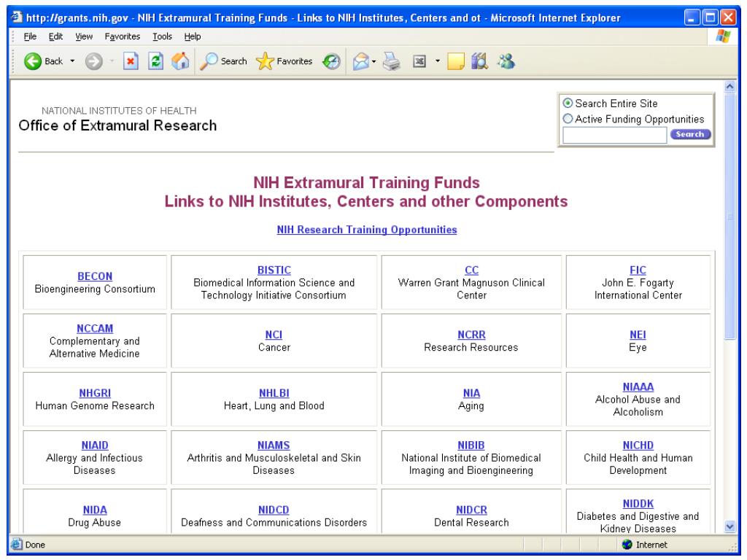Open the FIC Fogarty link
Viewport: 747px width, 560px height.
pyautogui.click(x=638, y=270)
